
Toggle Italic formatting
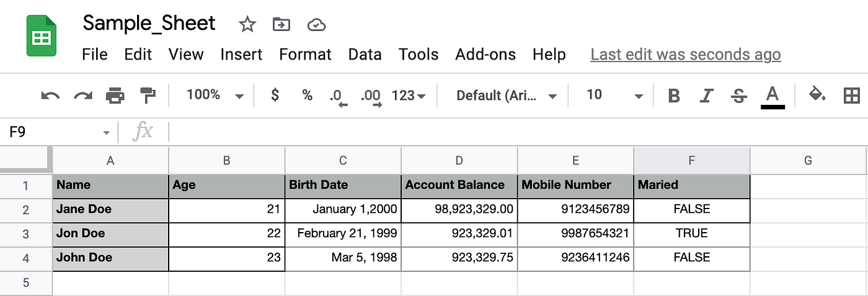[x=706, y=96]
